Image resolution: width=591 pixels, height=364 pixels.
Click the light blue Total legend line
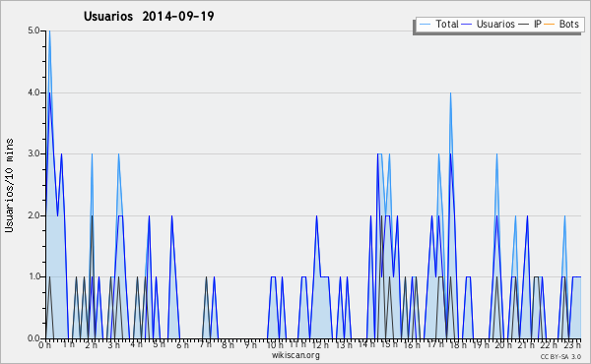(425, 24)
